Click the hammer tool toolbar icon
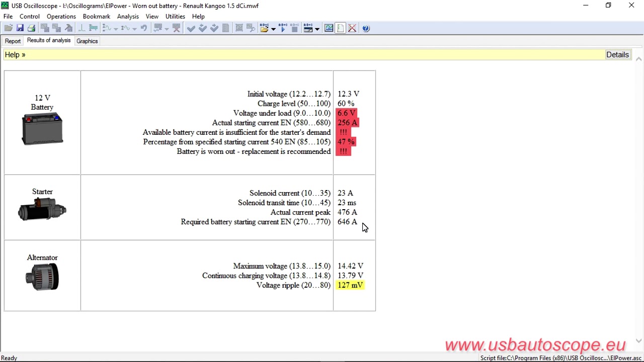Viewport: 644px width, 362px height. coord(69,28)
